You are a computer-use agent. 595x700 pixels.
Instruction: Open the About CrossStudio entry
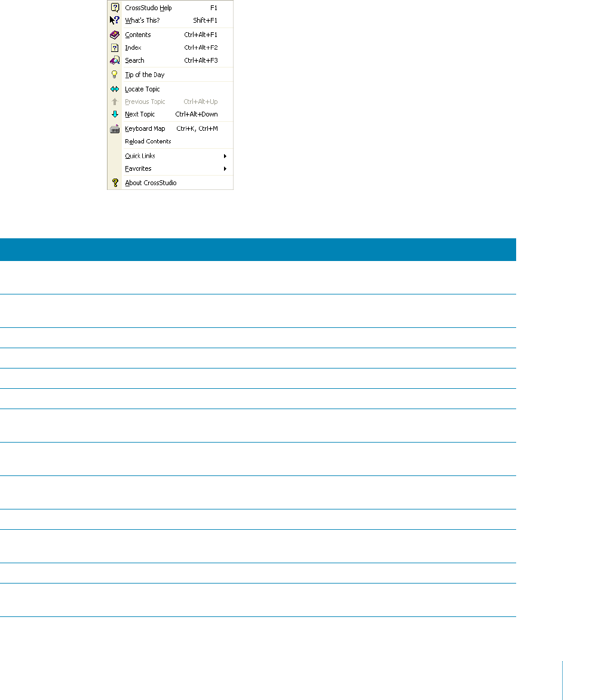pyautogui.click(x=170, y=183)
